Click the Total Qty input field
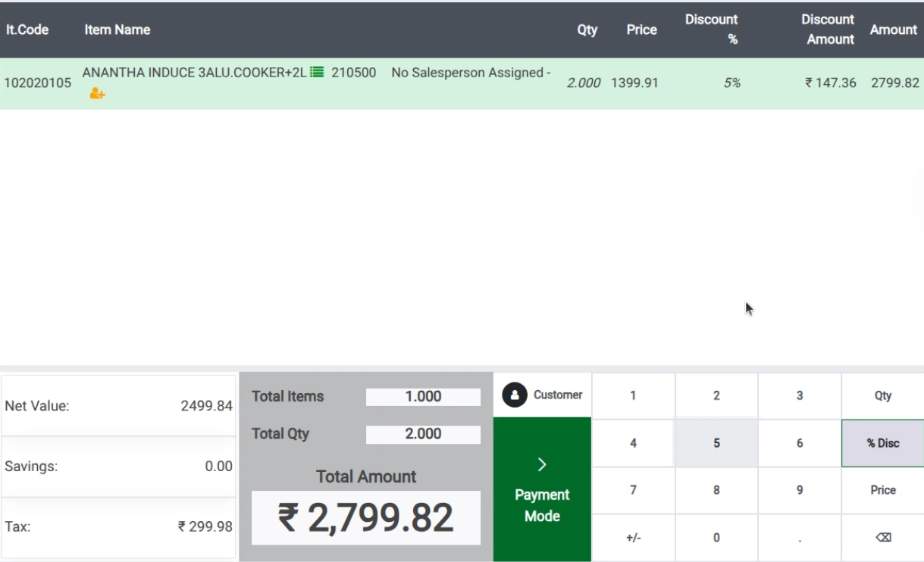The image size is (924, 562). 423,434
